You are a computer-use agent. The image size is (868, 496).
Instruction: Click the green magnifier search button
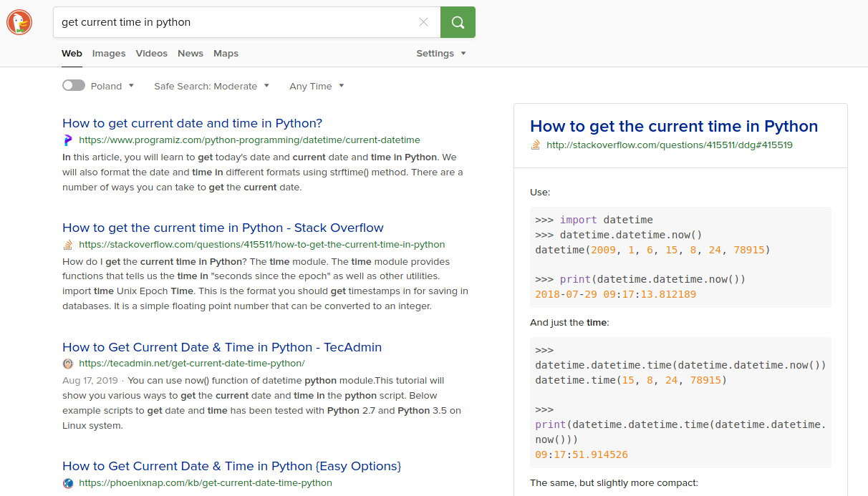pos(458,22)
